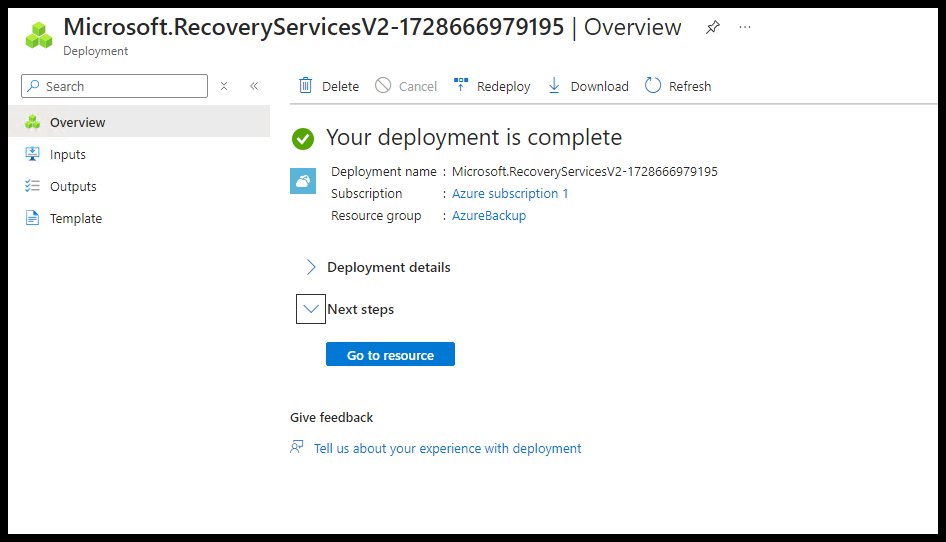Click the Subscription field label

tap(366, 194)
